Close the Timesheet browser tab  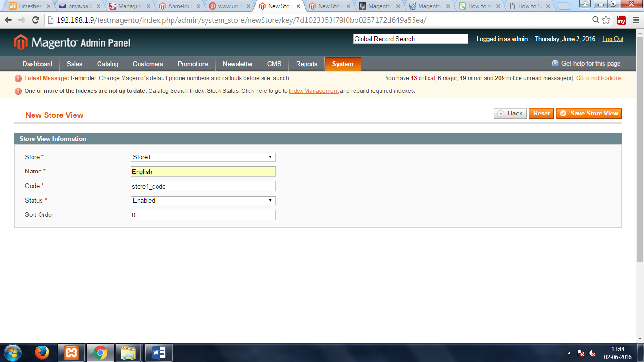pos(48,6)
